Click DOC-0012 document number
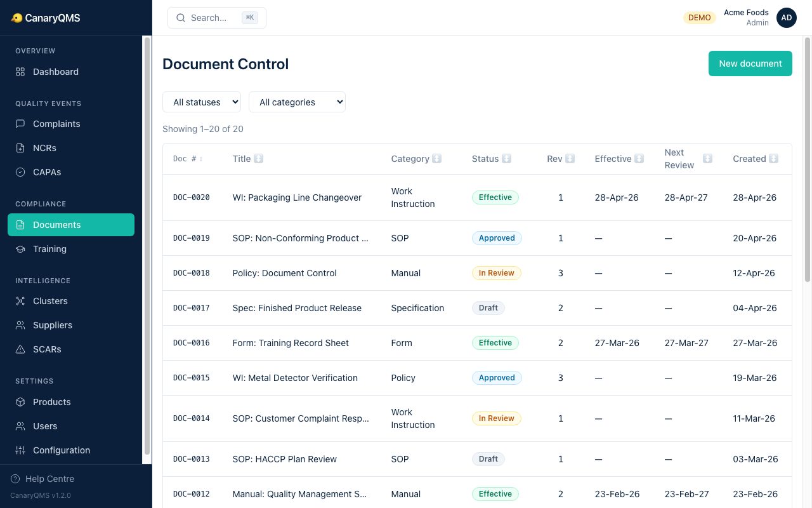Screen dimensions: 812x508 pyautogui.click(x=192, y=494)
